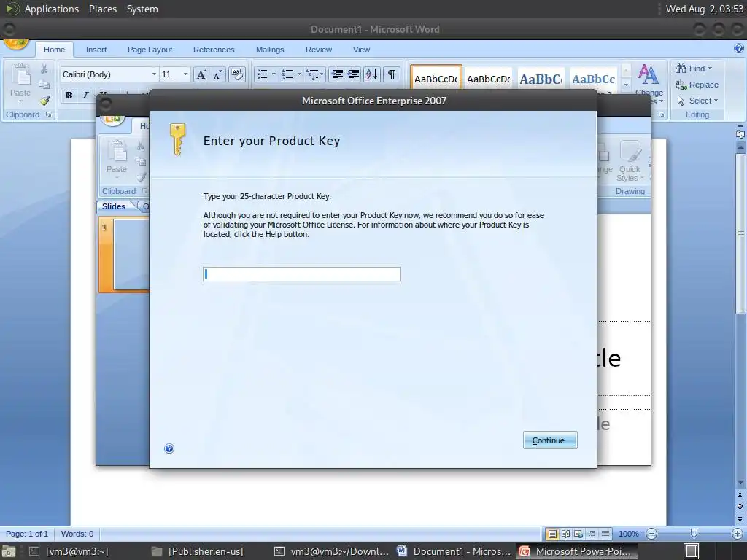Open the Review tab
This screenshot has height=560, width=747.
click(x=319, y=50)
